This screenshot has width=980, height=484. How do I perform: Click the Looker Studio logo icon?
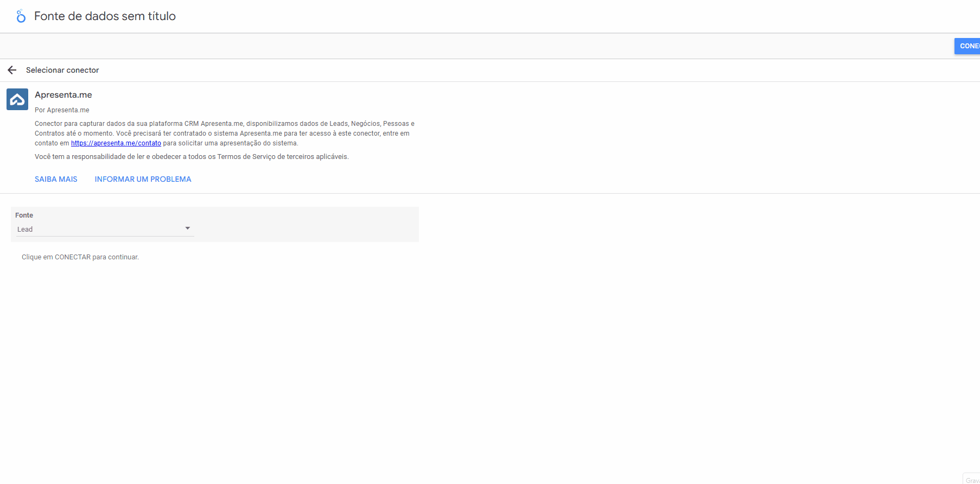21,16
